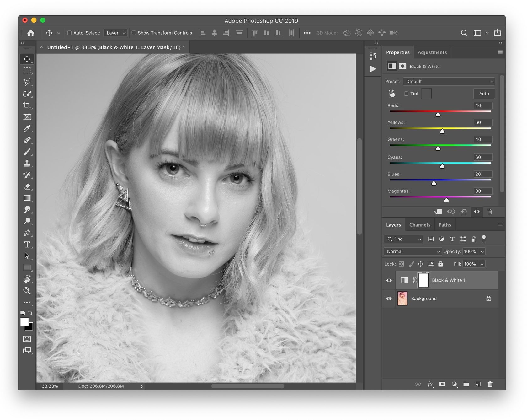Select the Polygonal Lasso tool
Image resolution: width=527 pixels, height=420 pixels.
(x=27, y=82)
